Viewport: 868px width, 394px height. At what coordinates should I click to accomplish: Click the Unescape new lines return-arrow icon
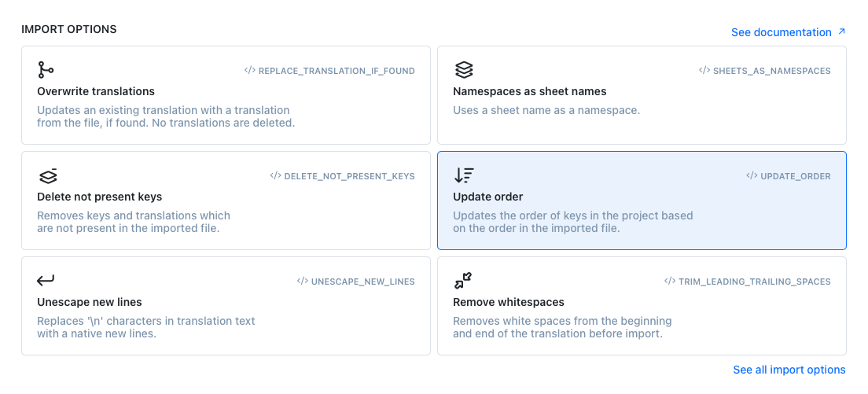point(46,281)
